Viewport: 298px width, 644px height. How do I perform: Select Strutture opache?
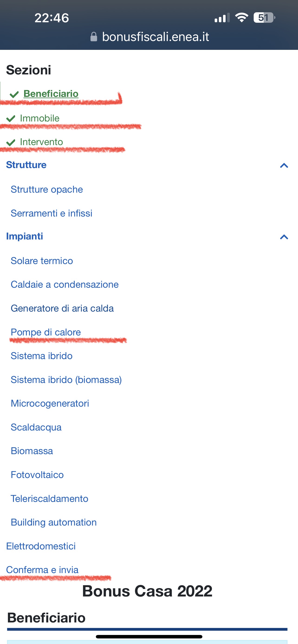(47, 189)
